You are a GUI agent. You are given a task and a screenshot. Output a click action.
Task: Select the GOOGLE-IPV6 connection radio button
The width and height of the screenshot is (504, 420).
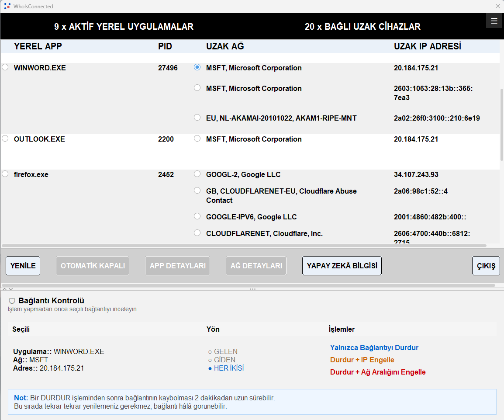click(x=197, y=216)
